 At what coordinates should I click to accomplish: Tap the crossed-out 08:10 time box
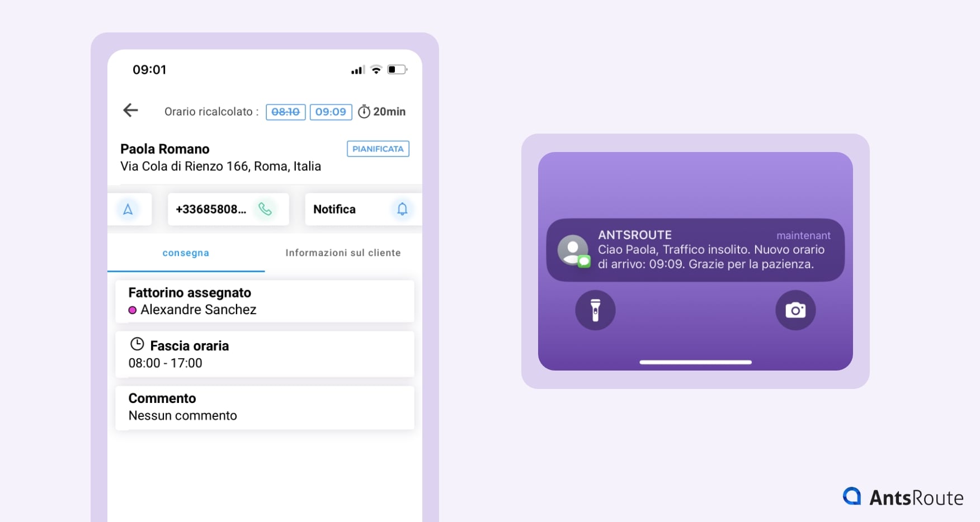pyautogui.click(x=285, y=112)
